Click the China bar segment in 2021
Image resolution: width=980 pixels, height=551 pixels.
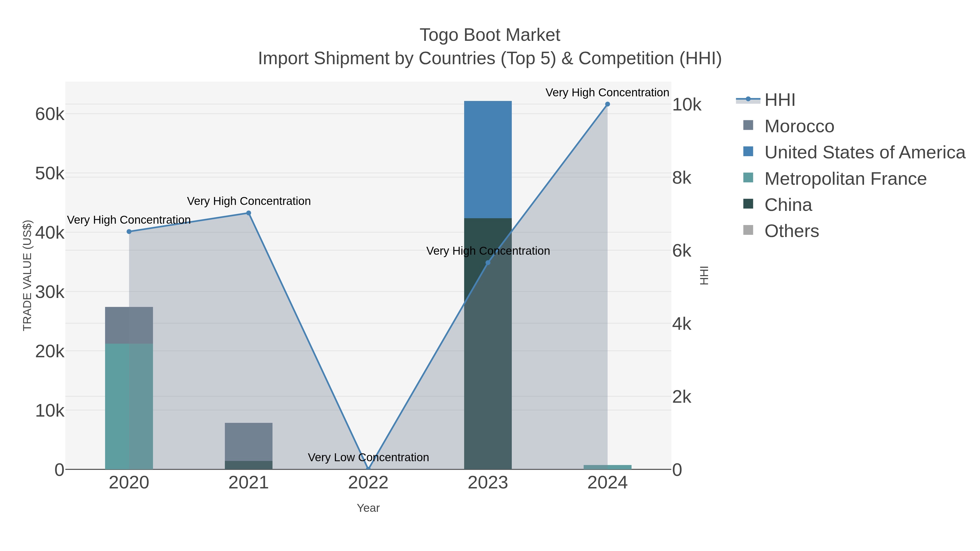pyautogui.click(x=249, y=465)
